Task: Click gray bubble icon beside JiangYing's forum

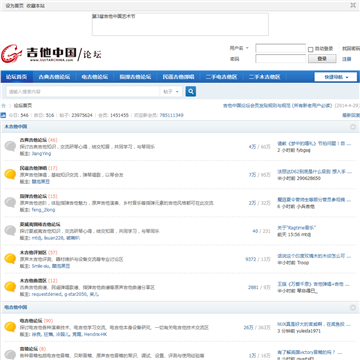Action: [10, 146]
